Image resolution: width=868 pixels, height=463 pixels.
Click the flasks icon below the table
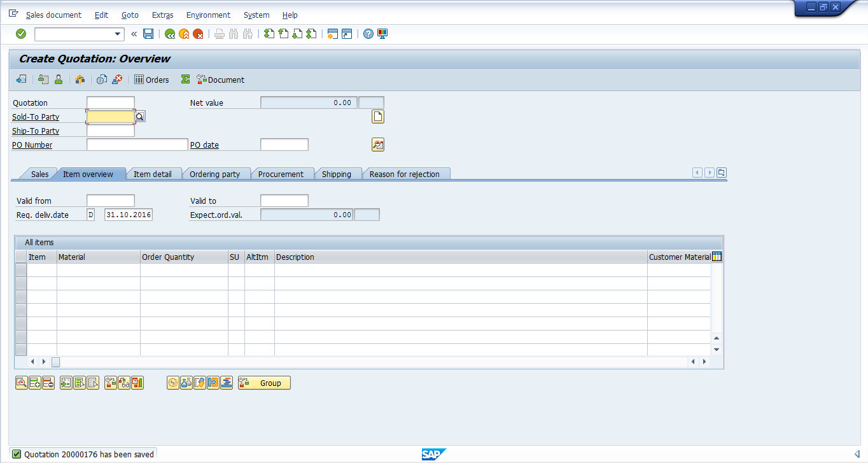(x=186, y=383)
